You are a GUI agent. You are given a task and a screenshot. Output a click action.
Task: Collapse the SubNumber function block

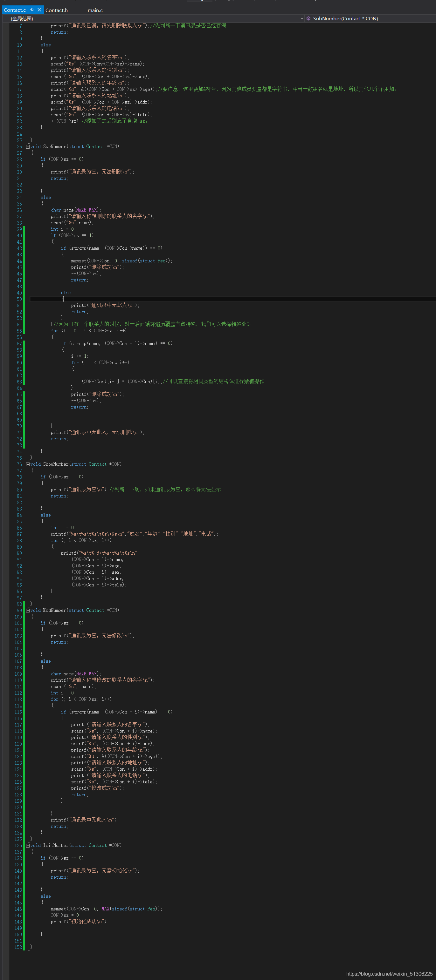[x=28, y=146]
